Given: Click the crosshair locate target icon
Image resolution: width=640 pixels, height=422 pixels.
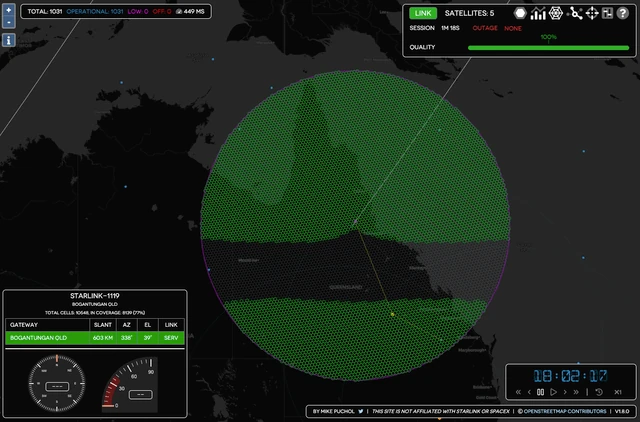Looking at the screenshot, I should 592,13.
